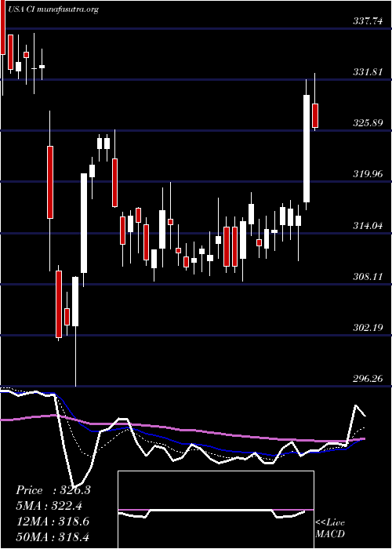Select the 325.89 price axis label

click(368, 123)
